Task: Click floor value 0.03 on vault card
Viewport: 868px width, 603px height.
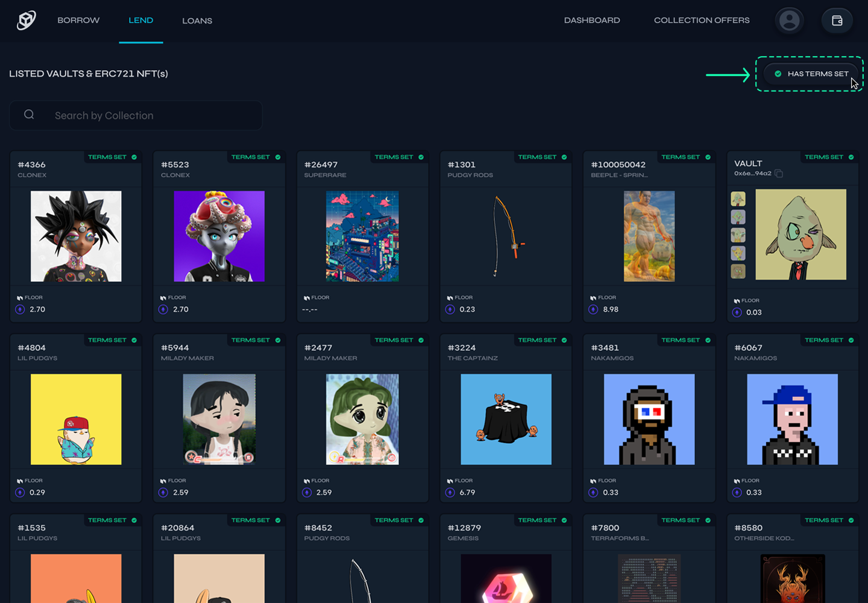Action: (x=753, y=312)
